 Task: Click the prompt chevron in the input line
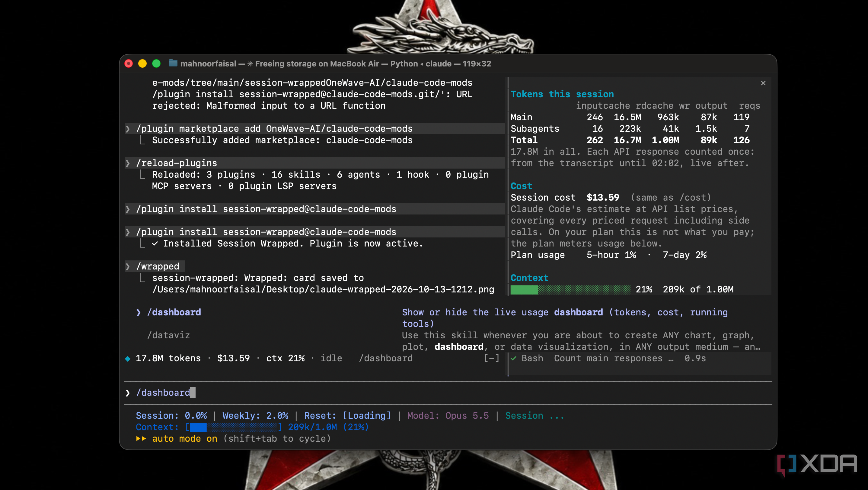coord(128,392)
